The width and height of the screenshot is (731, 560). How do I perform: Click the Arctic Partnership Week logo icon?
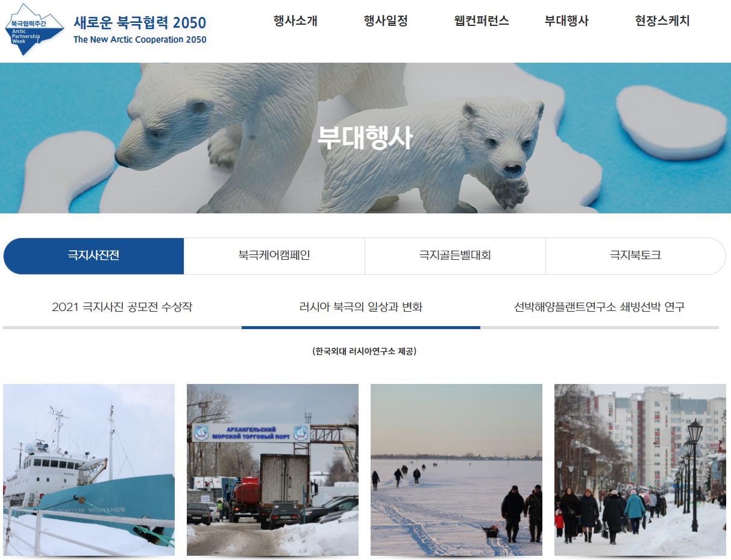34,30
